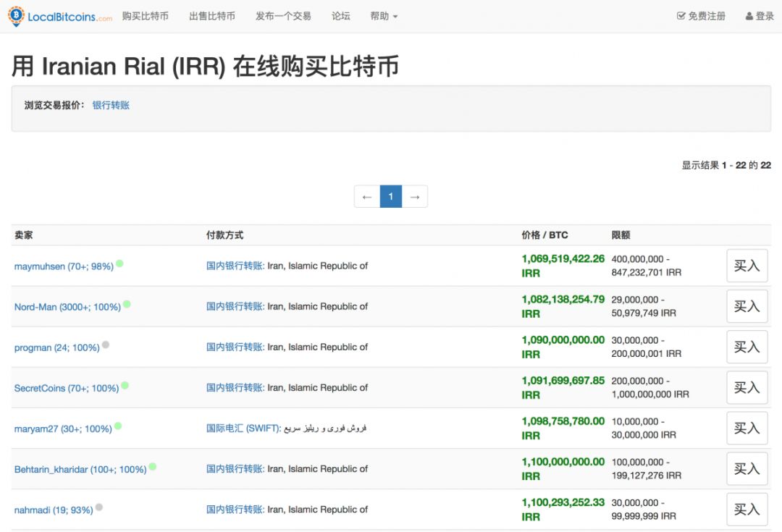Image resolution: width=782 pixels, height=532 pixels.
Task: Click maymuhsen's green online status dot
Action: click(x=119, y=263)
